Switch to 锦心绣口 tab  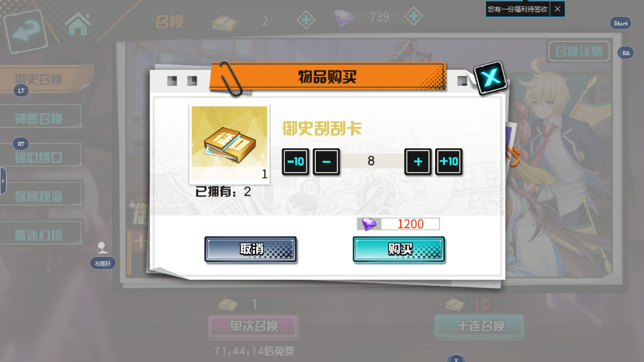point(40,157)
